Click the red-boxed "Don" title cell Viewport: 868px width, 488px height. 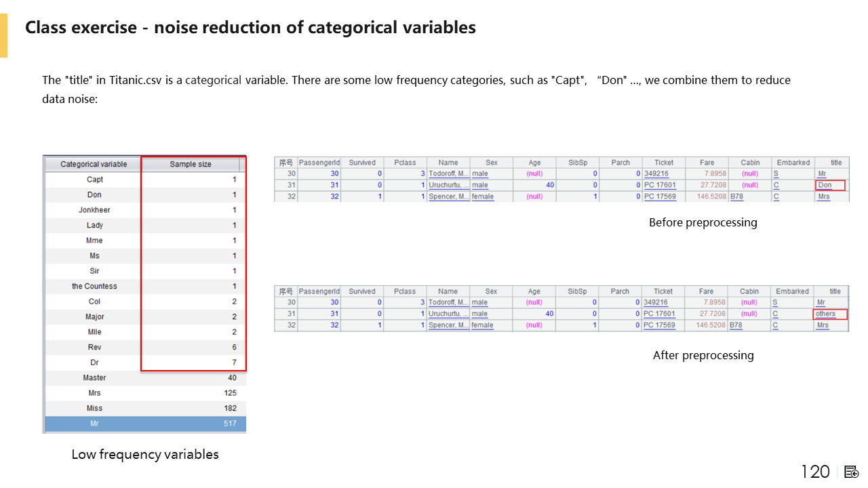tap(831, 185)
